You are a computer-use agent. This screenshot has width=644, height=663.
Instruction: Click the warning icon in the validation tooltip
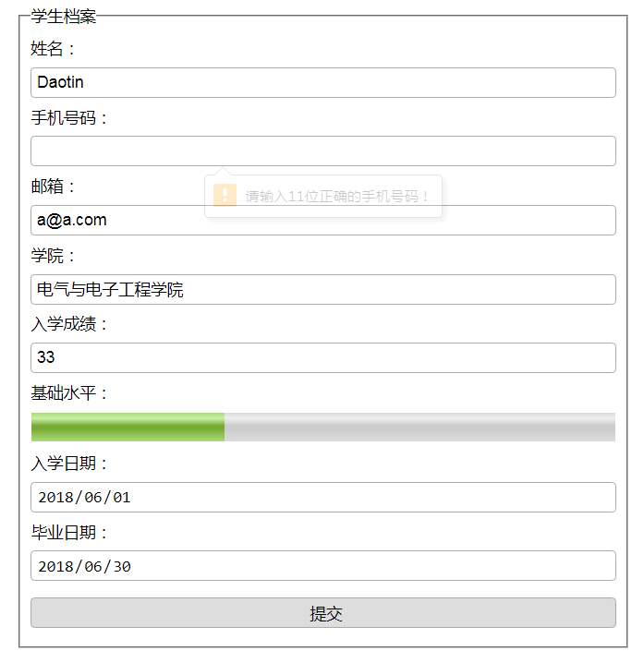click(x=225, y=196)
